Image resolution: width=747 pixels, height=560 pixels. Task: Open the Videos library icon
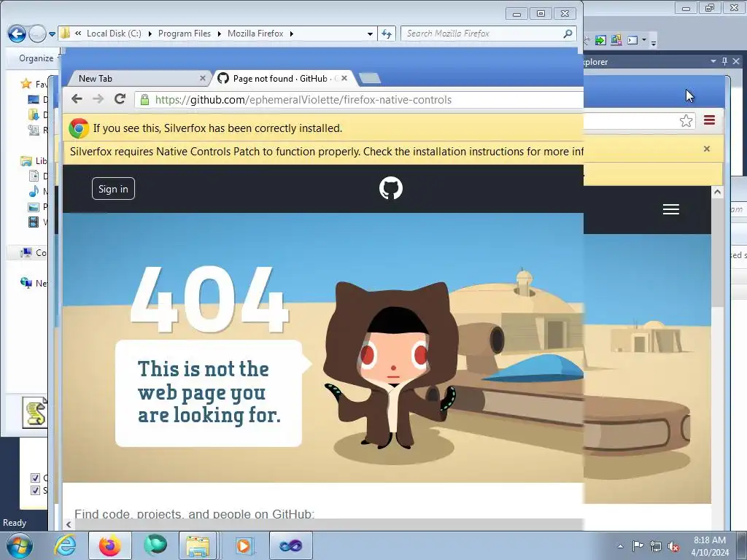[x=34, y=222]
